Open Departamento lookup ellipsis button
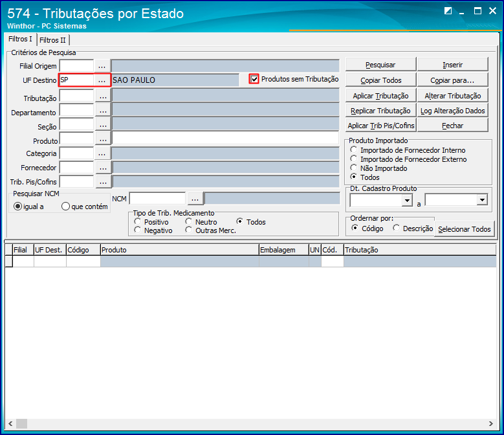The width and height of the screenshot is (504, 435). pos(103,111)
